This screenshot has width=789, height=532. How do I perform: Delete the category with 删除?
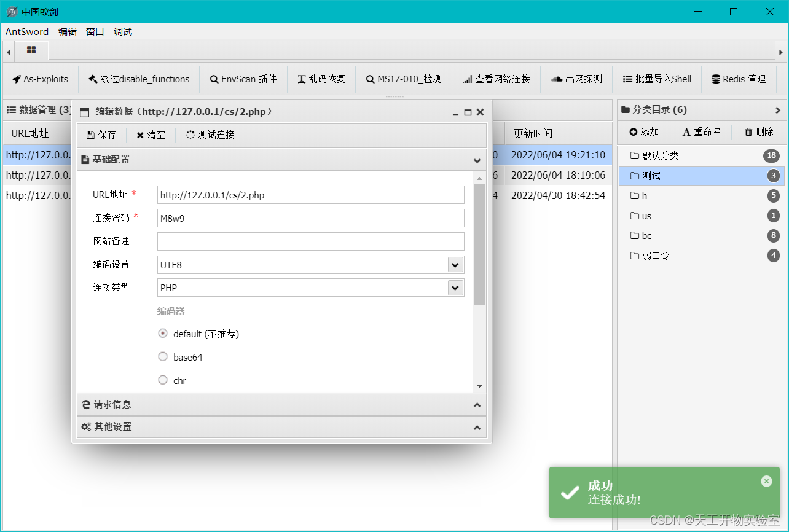(759, 132)
